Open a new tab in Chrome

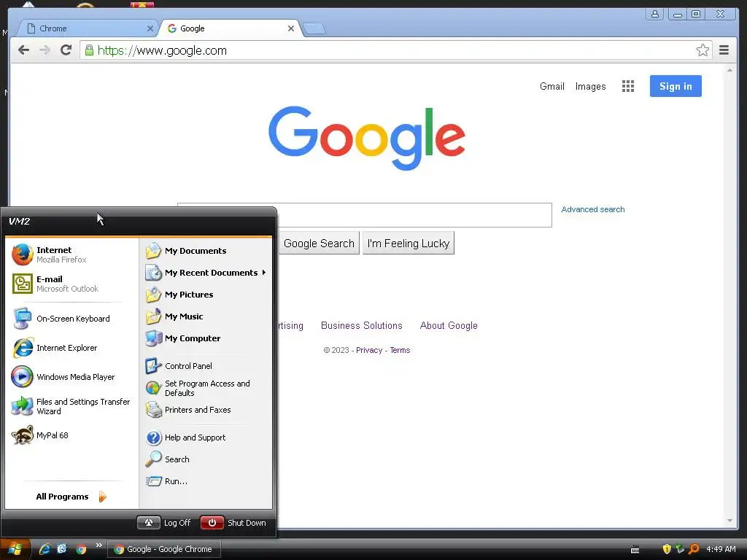314,29
